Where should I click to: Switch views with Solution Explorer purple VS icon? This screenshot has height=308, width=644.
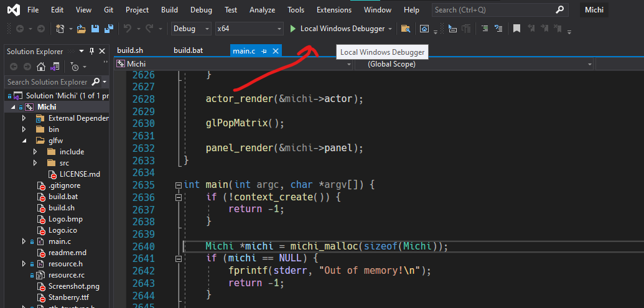click(55, 67)
